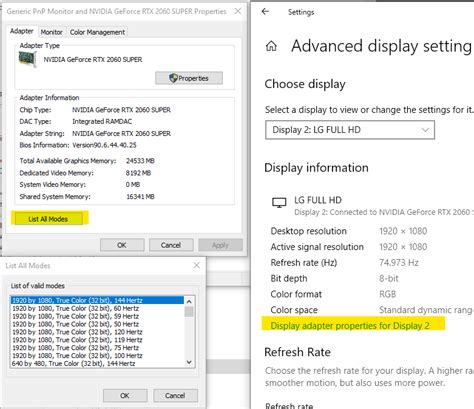Select 1920 by 1080, 75 Hertz mode
Viewport: 474px width, 409px height.
[x=97, y=348]
